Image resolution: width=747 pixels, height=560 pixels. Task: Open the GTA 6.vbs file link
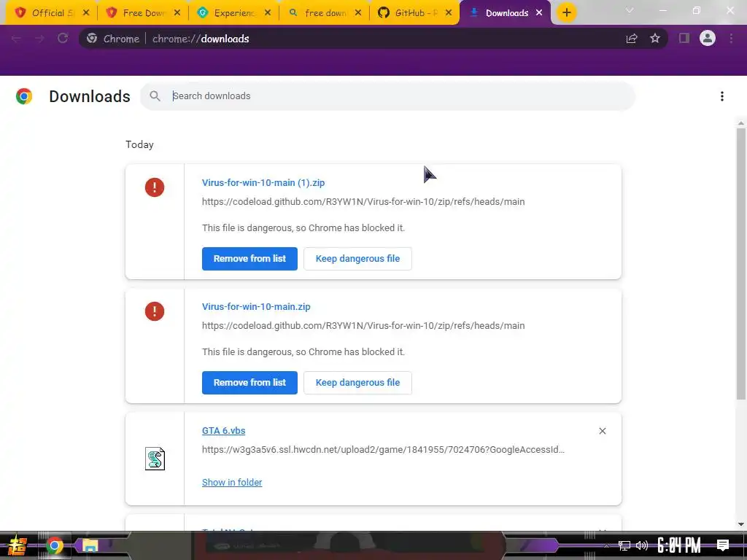[x=223, y=431]
